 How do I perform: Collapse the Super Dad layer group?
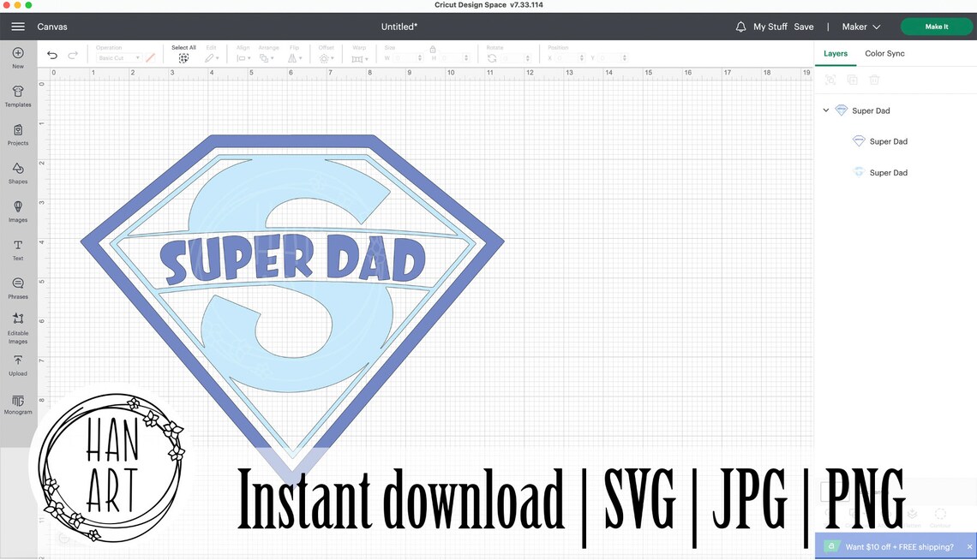(826, 110)
